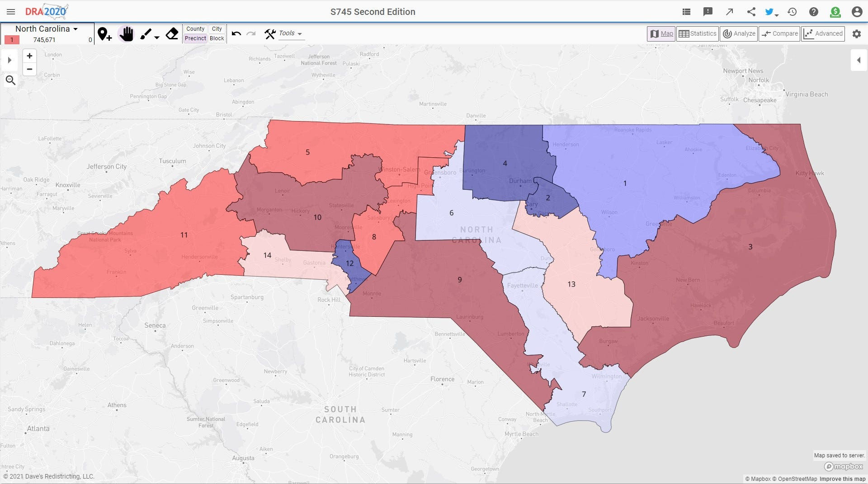The image size is (868, 484).
Task: Expand the left side panel
Action: [9, 60]
